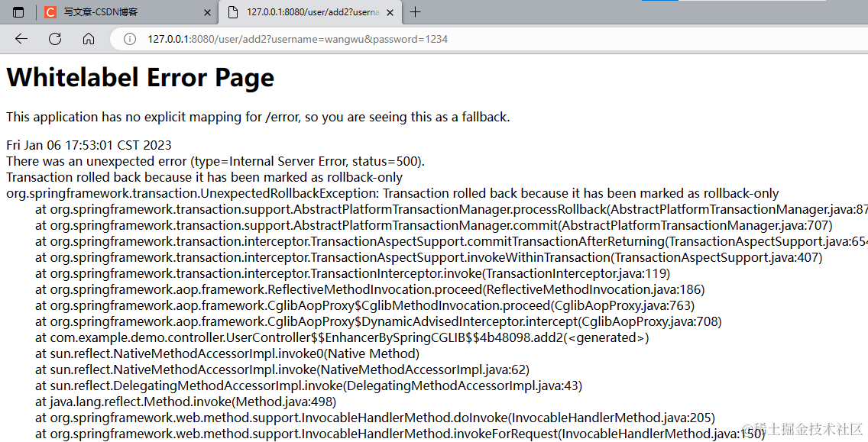Refresh the current page
868x442 pixels.
click(55, 39)
